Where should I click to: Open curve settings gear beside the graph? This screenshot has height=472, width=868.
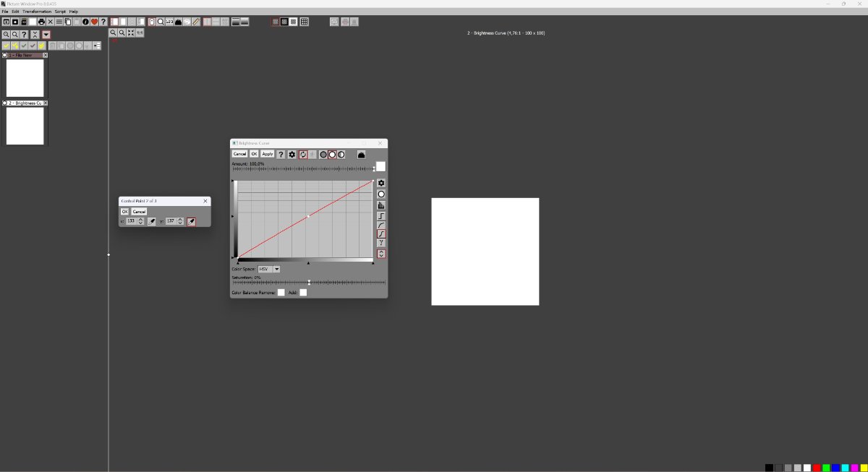[381, 184]
